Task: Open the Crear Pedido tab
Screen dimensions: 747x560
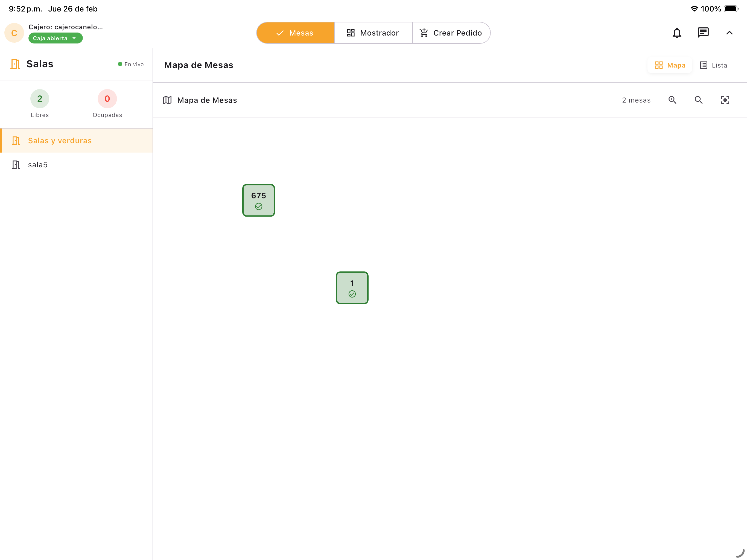Action: tap(451, 33)
